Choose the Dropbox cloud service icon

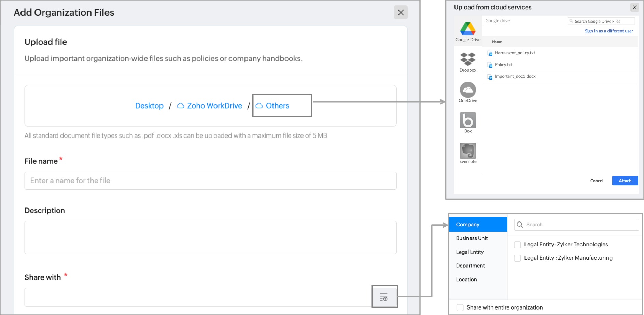pyautogui.click(x=468, y=59)
